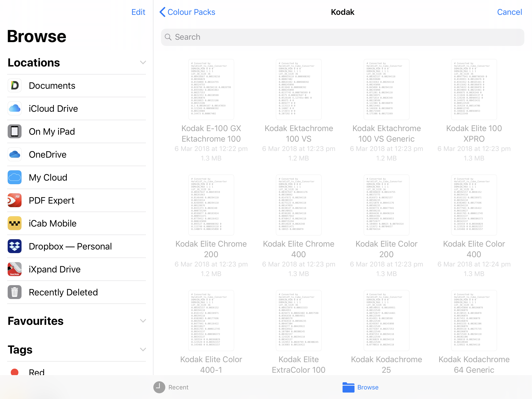The width and height of the screenshot is (532, 399).
Task: Tap the On My iPad device icon
Action: click(x=15, y=131)
